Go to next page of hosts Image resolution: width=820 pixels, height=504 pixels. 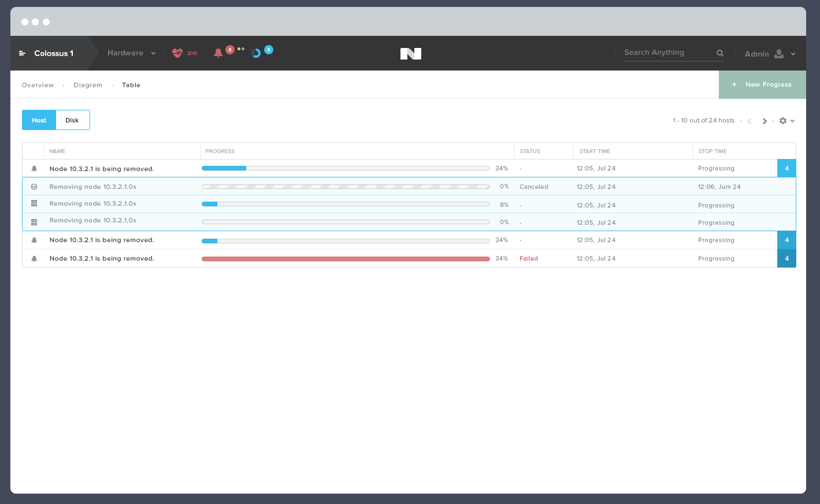(x=765, y=121)
